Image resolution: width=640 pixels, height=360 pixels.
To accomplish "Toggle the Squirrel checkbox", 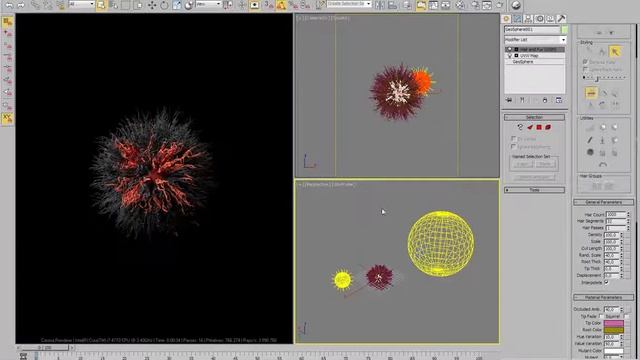I will (x=627, y=316).
